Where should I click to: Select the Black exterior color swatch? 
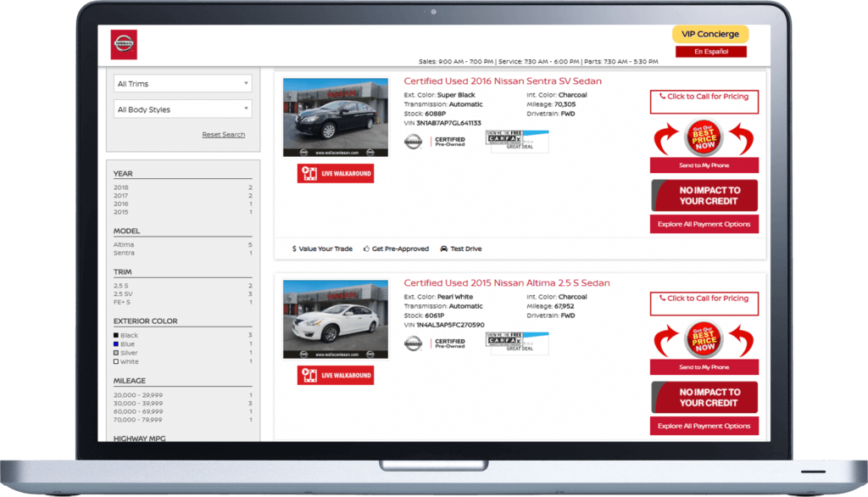116,335
